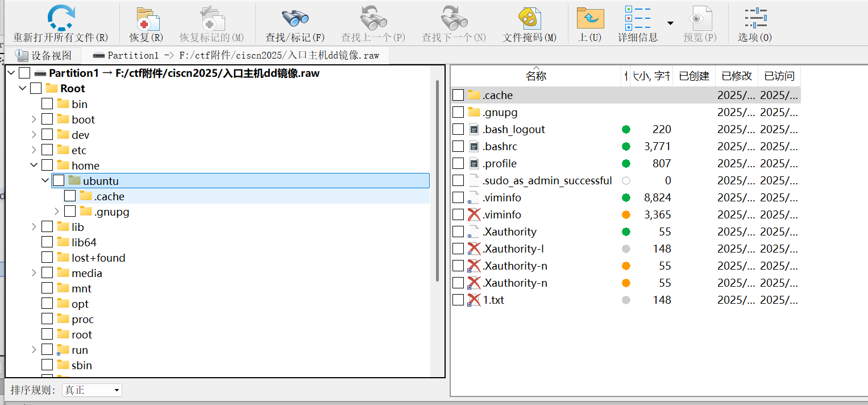Open the File Mask (文件掩码) tool

pos(529,19)
